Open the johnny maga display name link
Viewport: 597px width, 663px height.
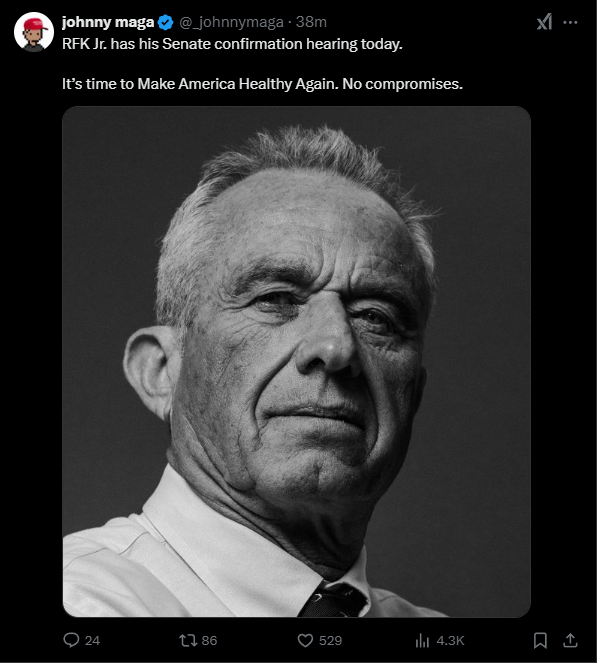(108, 22)
